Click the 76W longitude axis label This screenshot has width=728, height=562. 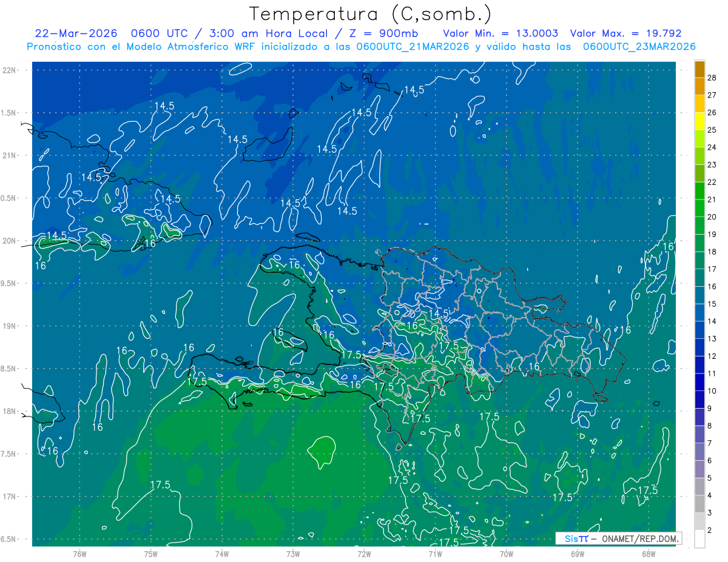[x=79, y=554]
